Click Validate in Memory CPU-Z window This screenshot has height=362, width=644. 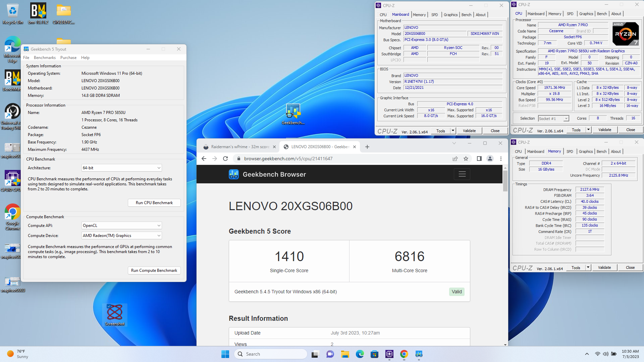click(604, 267)
